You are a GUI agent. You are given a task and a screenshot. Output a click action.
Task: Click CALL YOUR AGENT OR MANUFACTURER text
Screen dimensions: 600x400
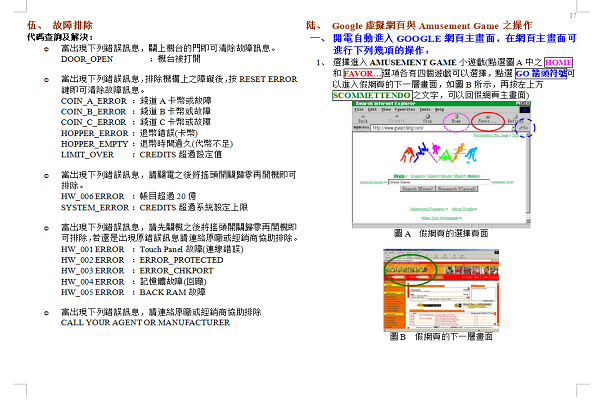(x=145, y=323)
